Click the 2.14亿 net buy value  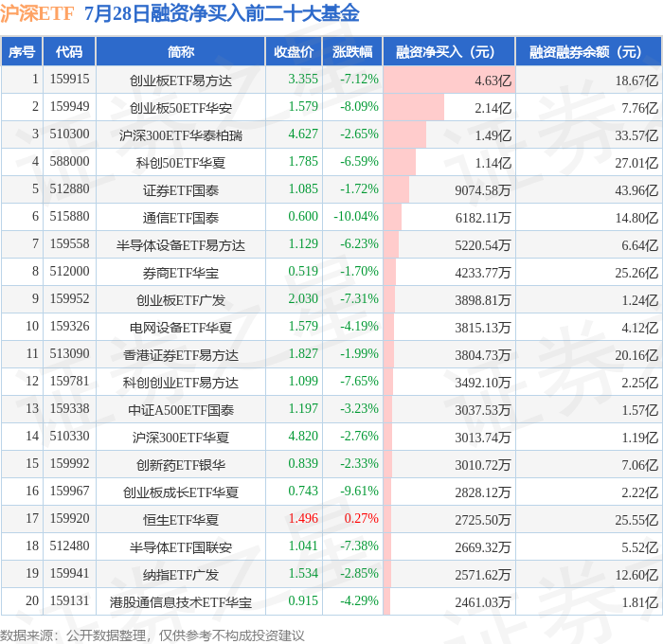tap(493, 108)
